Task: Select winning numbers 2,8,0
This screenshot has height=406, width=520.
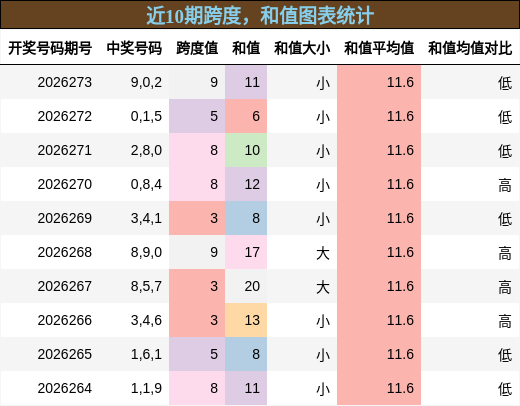Action: point(146,150)
